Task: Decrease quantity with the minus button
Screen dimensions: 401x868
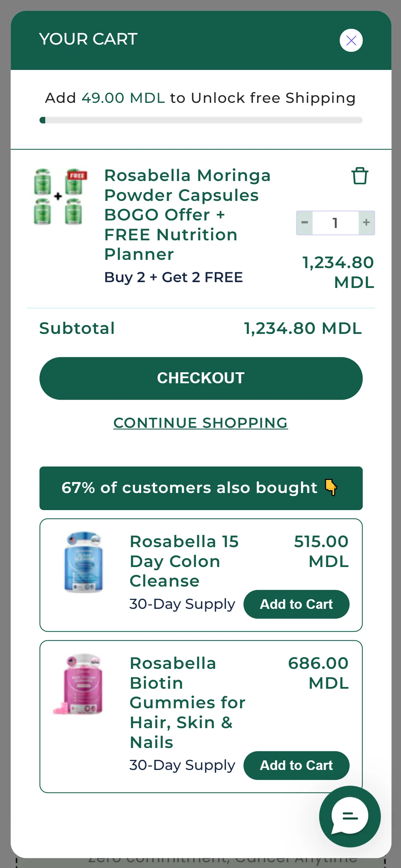Action: 304,223
